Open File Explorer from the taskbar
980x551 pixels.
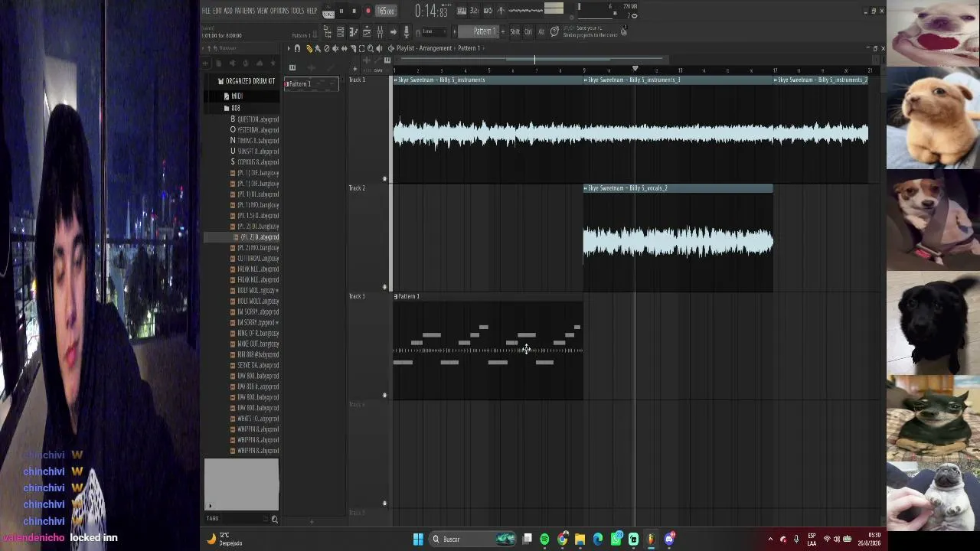click(580, 540)
